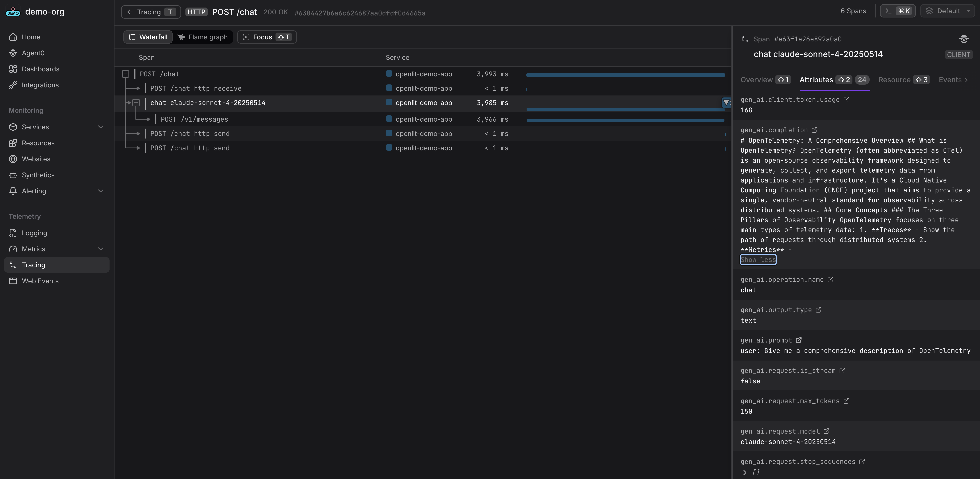Open the command palette ⌘K button
980x479 pixels.
[x=897, y=11]
